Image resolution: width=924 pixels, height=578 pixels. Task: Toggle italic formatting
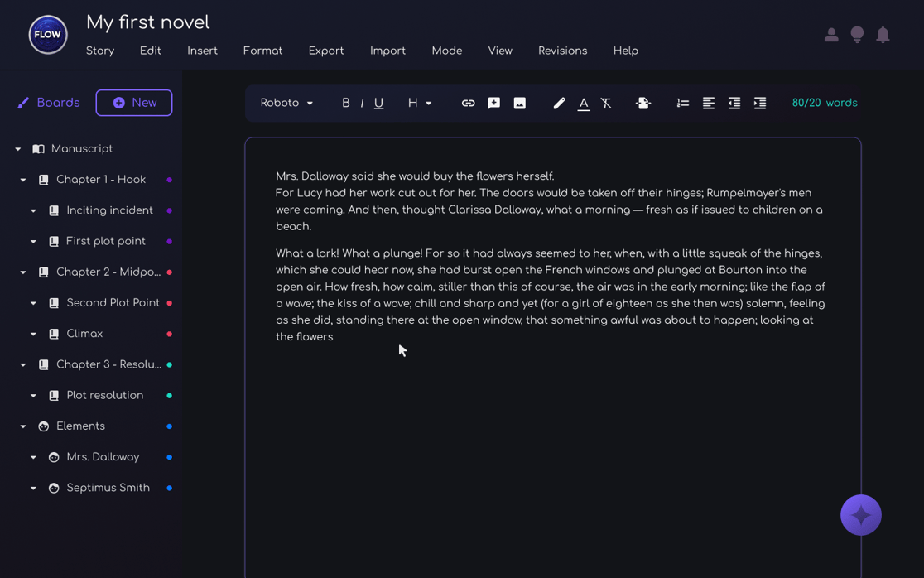(x=362, y=104)
